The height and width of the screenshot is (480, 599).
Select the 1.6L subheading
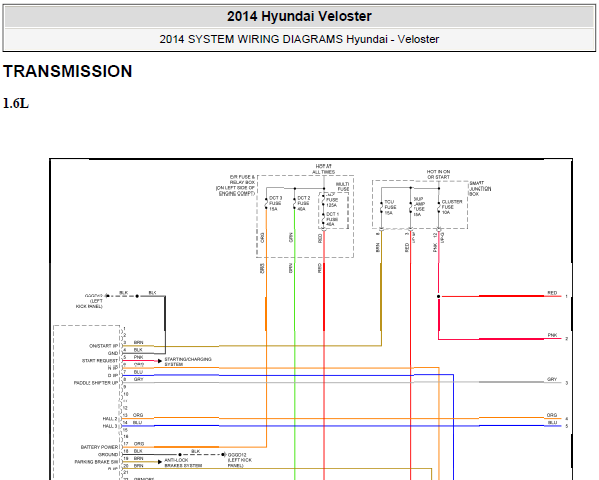(x=16, y=103)
